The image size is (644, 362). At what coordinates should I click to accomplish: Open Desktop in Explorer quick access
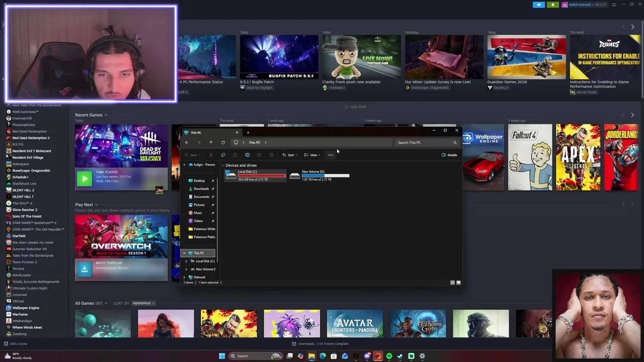tap(198, 180)
